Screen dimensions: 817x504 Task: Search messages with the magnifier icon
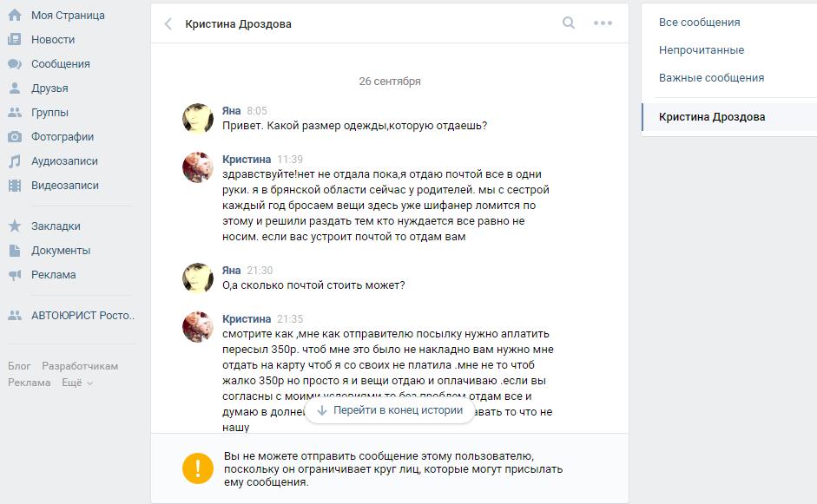tap(569, 23)
